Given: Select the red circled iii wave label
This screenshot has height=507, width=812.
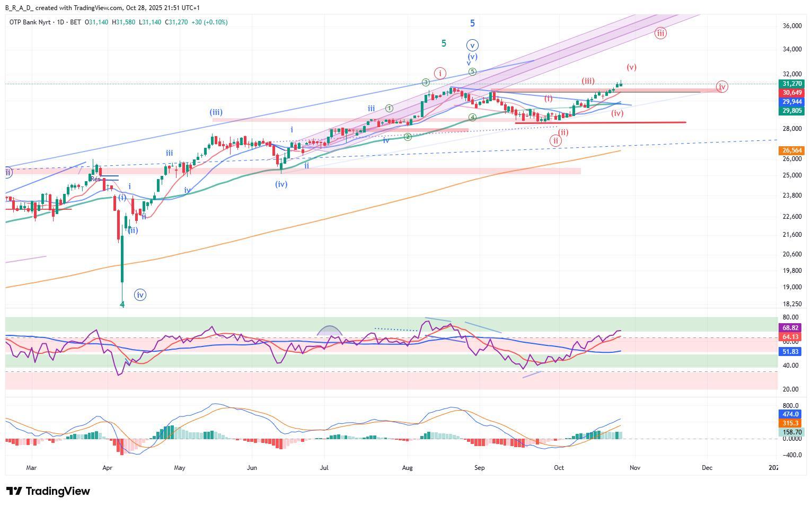Looking at the screenshot, I should 660,33.
